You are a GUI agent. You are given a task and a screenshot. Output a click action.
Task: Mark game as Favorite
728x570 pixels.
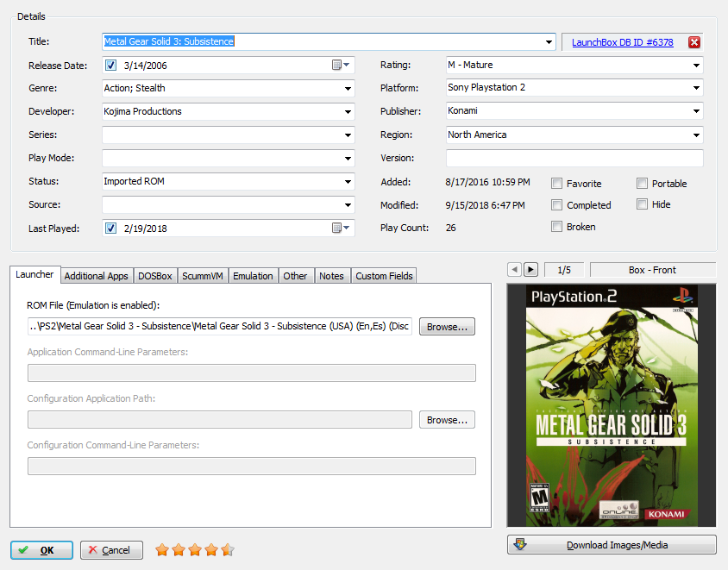point(556,184)
